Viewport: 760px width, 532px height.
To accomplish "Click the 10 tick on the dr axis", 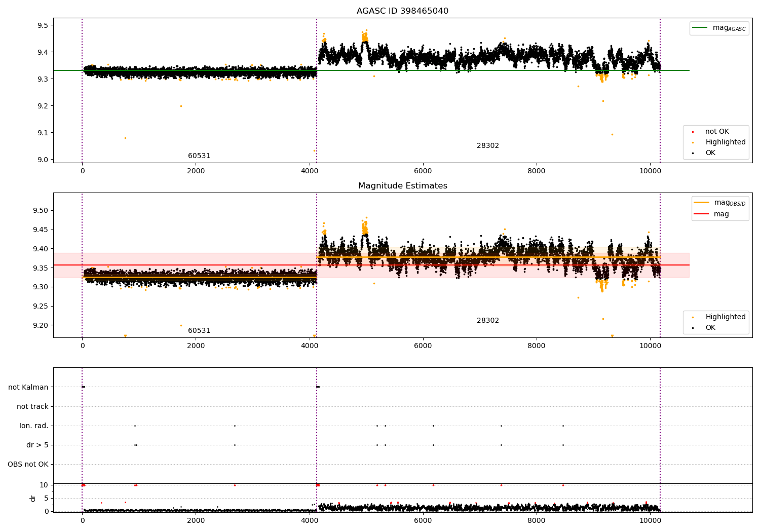I will (44, 485).
